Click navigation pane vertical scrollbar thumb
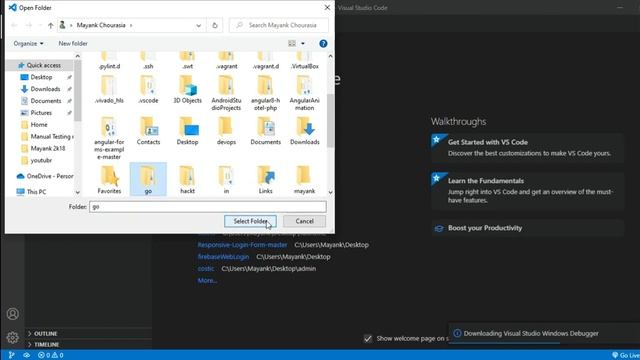 (x=78, y=91)
